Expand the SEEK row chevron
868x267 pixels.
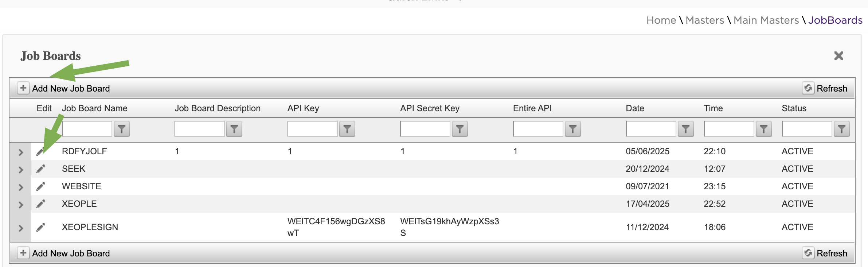[x=21, y=170]
